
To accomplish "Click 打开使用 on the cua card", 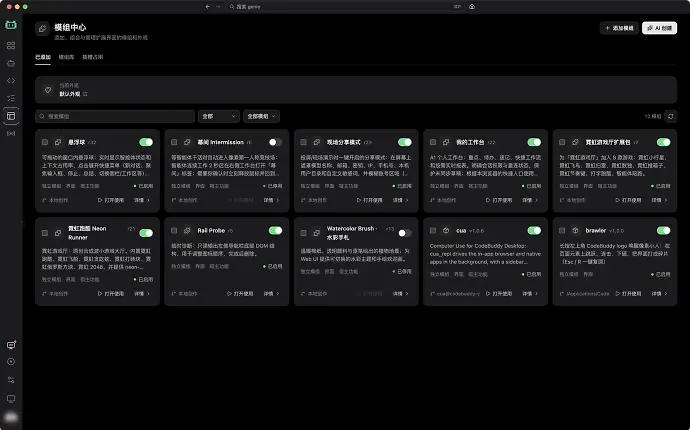I will pyautogui.click(x=499, y=294).
